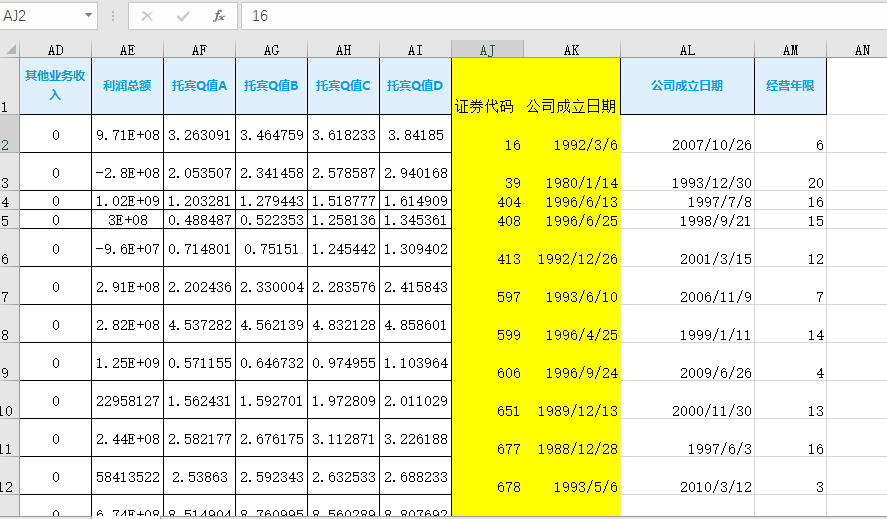887x519 pixels.
Task: Select column AG header
Action: tap(272, 50)
